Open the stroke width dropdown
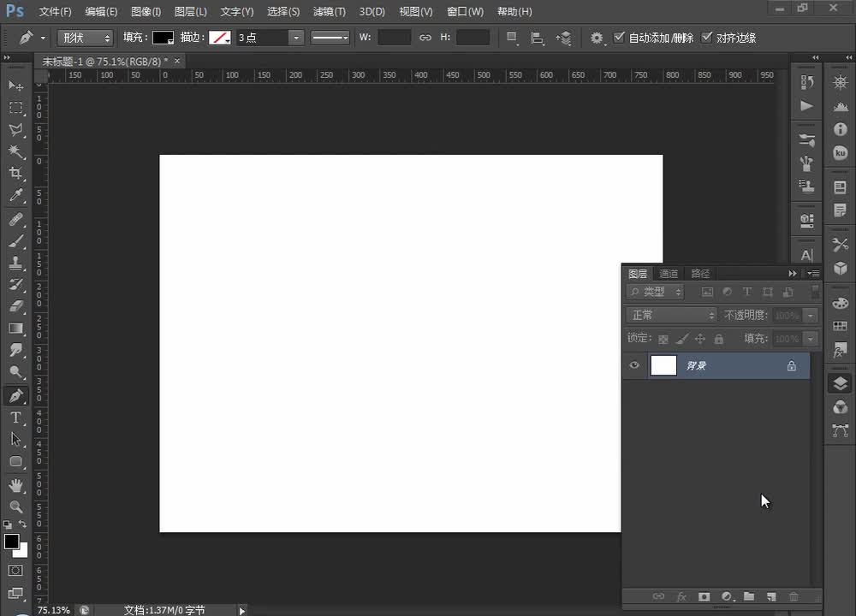 point(296,38)
